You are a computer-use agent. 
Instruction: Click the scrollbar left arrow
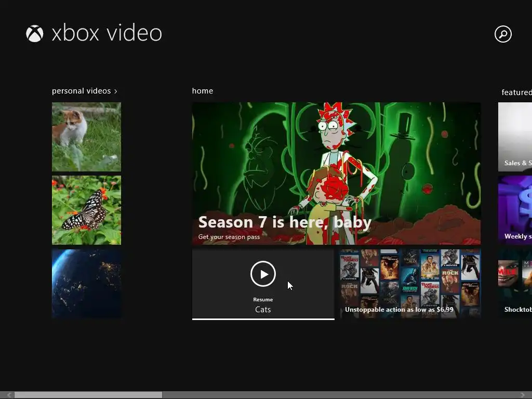coord(9,395)
